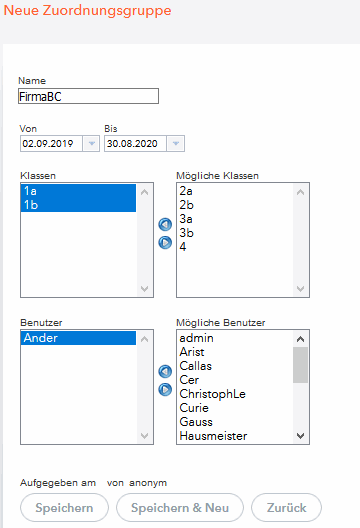
Task: Select user Hausmeister in Mögliche Benutzer
Action: click(x=235, y=436)
